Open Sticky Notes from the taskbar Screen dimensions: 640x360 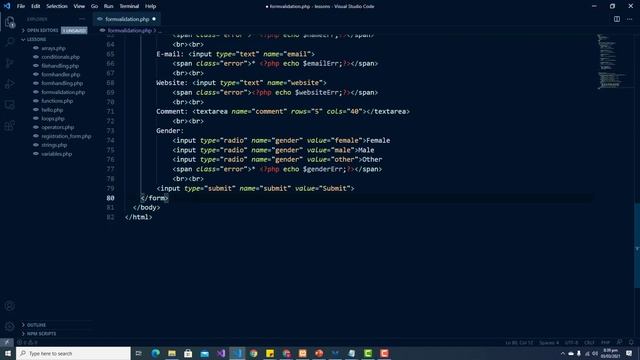270,353
